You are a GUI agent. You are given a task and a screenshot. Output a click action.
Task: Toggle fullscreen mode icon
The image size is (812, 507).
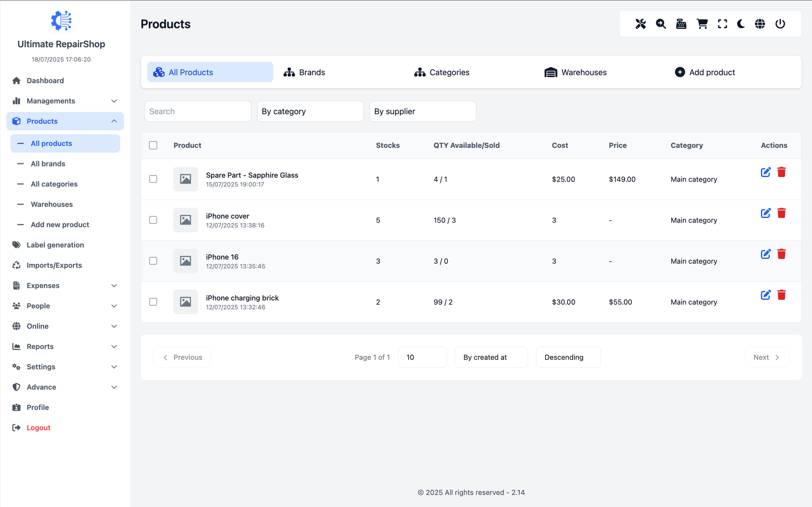click(x=722, y=24)
